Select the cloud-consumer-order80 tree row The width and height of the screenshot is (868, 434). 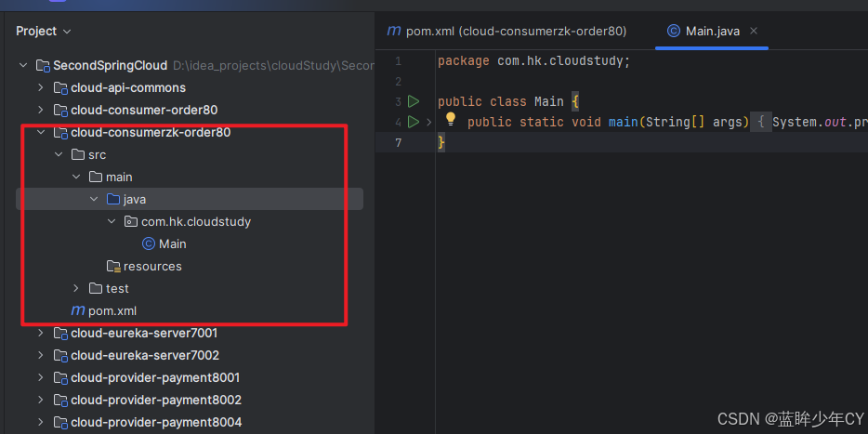point(190,110)
